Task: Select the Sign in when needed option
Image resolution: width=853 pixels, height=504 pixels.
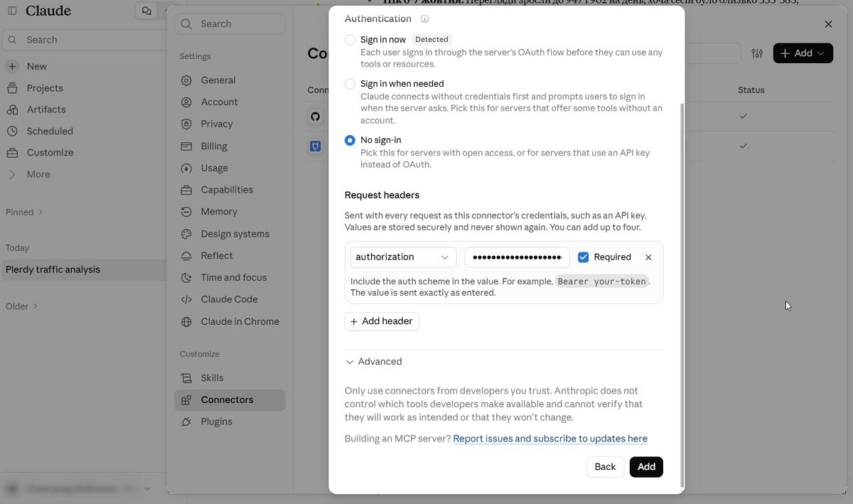Action: pos(350,84)
